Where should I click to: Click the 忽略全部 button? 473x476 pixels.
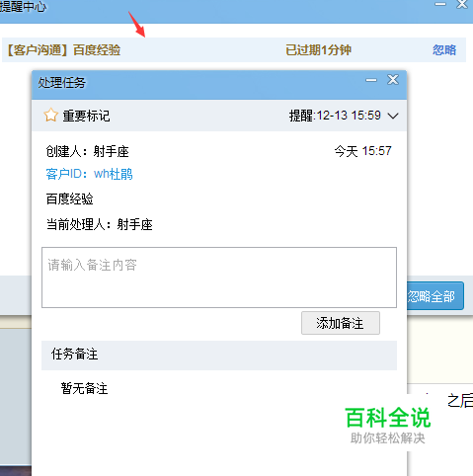coord(435,296)
